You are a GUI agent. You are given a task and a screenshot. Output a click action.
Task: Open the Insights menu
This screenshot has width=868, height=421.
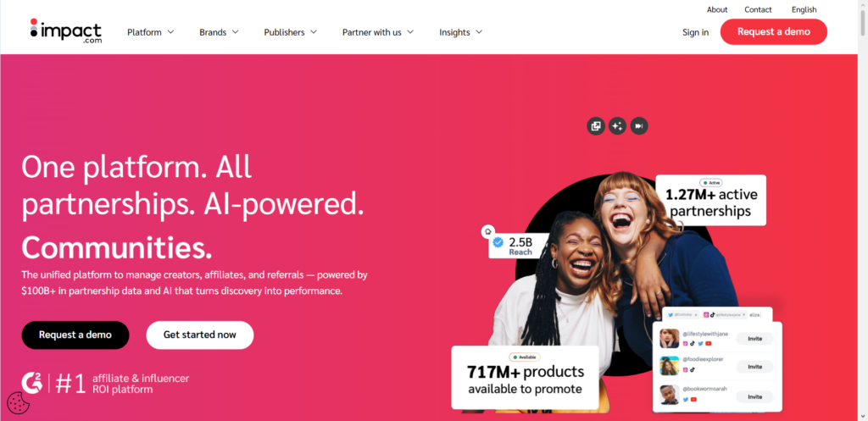(461, 32)
